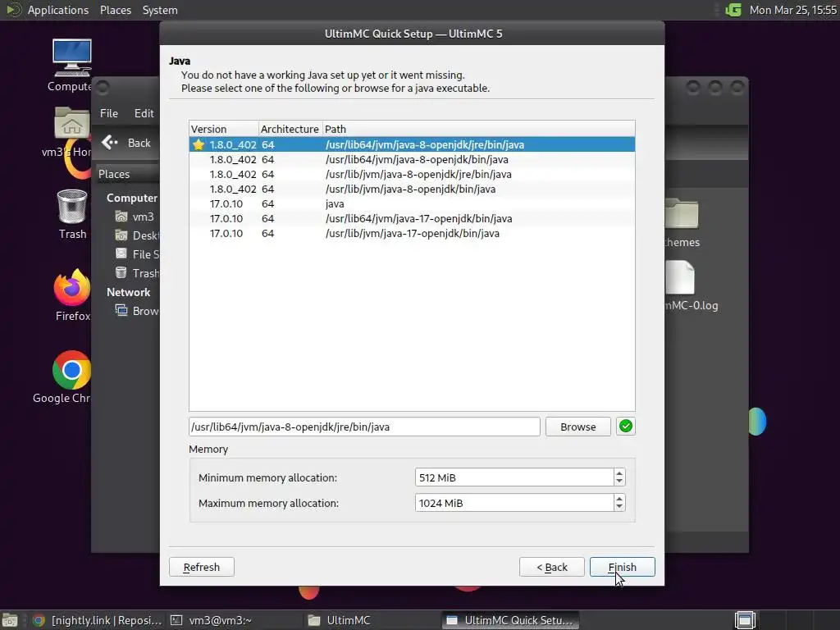
Task: Click the distribution logo in the top panel
Action: pos(14,10)
